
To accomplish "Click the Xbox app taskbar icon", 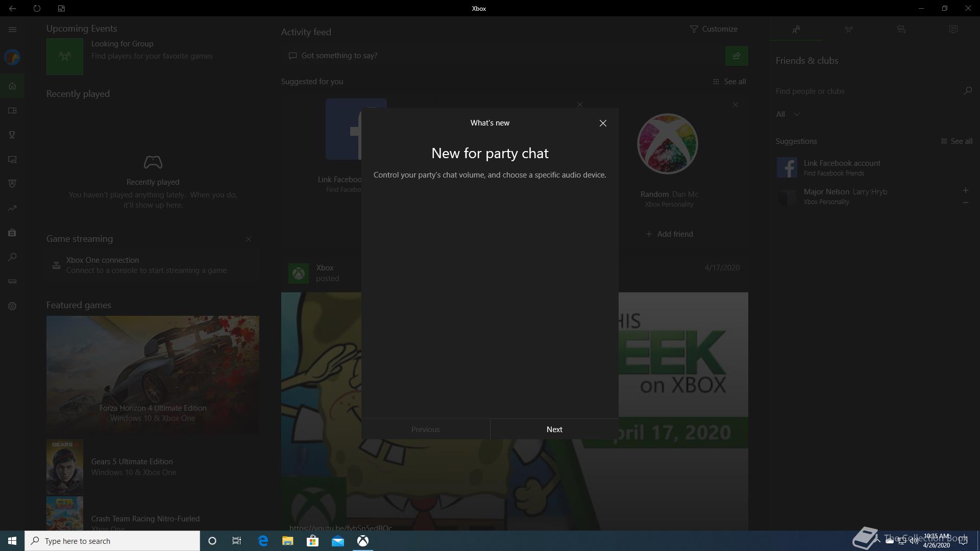I will (x=363, y=541).
